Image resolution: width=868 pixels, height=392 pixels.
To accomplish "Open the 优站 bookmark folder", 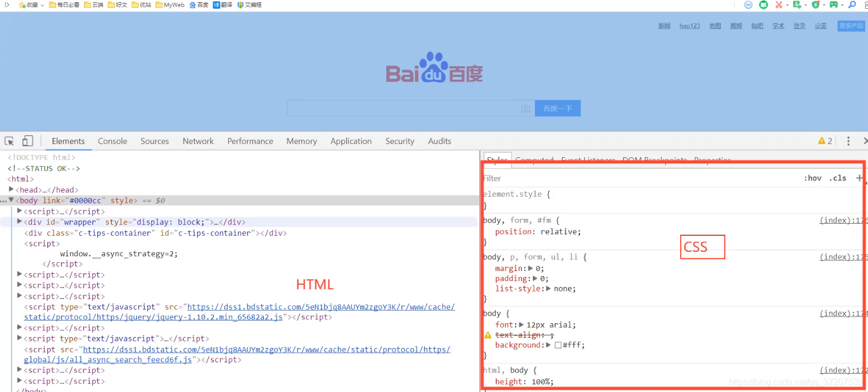I will tap(141, 5).
